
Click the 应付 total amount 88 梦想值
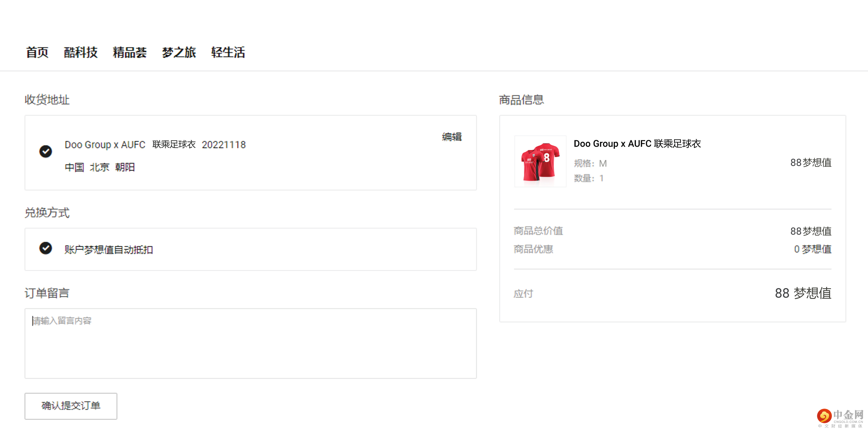pyautogui.click(x=803, y=293)
